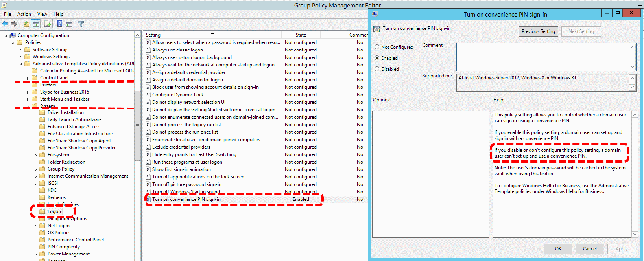This screenshot has width=644, height=261.
Task: Select the Not Configured radio button
Action: (x=377, y=47)
